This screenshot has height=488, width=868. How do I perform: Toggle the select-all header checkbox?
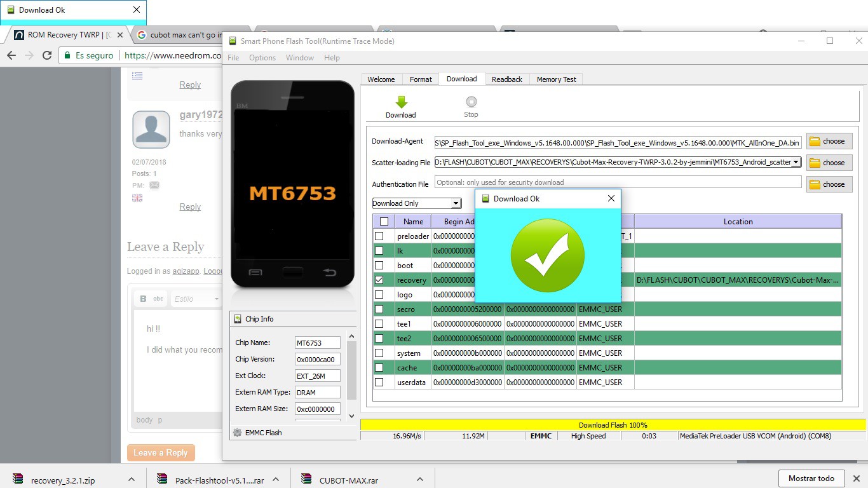[x=384, y=222]
